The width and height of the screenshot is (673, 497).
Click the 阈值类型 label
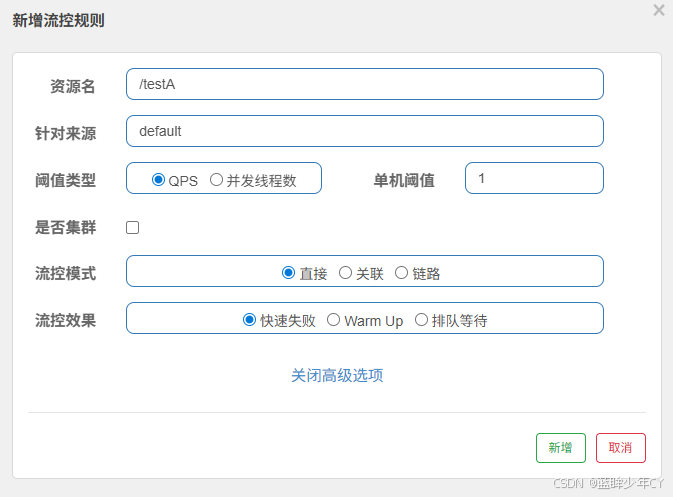[x=65, y=180]
